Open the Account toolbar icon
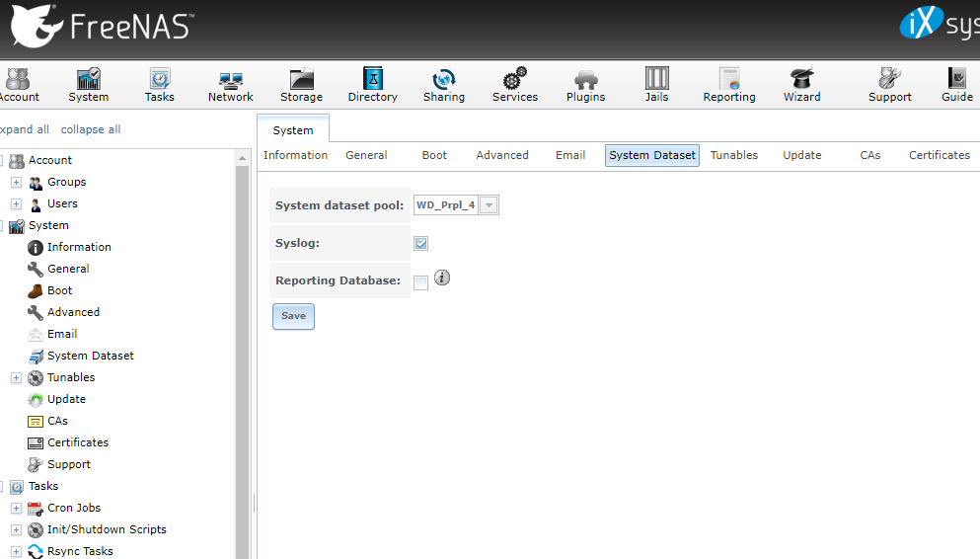This screenshot has height=559, width=980. 18,85
